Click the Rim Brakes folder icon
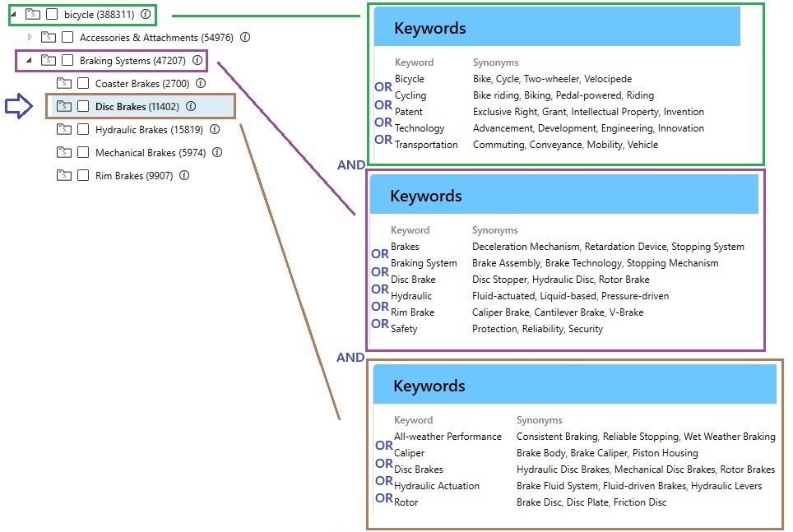Viewport: 793px width, 532px height. (x=64, y=175)
